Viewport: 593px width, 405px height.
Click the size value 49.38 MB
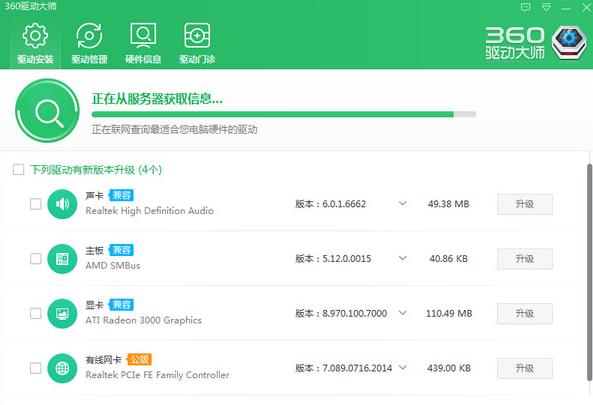click(449, 204)
